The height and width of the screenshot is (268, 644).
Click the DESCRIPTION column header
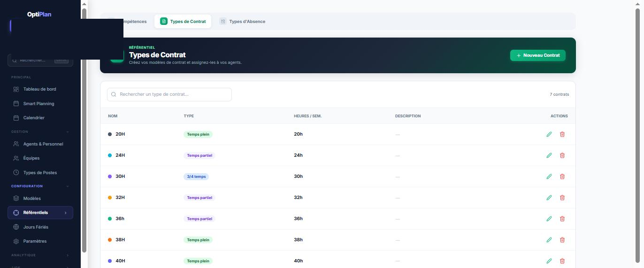click(408, 116)
